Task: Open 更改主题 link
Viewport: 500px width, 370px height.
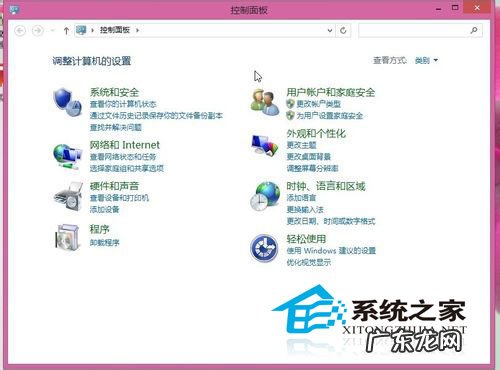Action: (301, 145)
